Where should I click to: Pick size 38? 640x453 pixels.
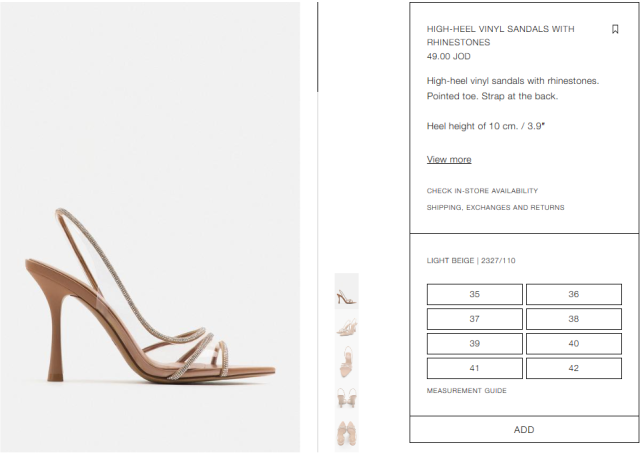point(574,319)
